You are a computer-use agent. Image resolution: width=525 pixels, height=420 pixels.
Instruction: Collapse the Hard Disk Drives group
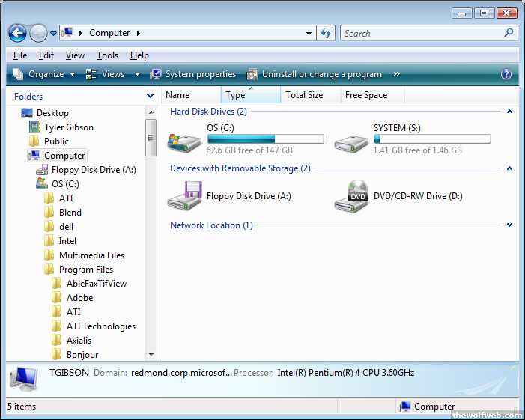(509, 112)
